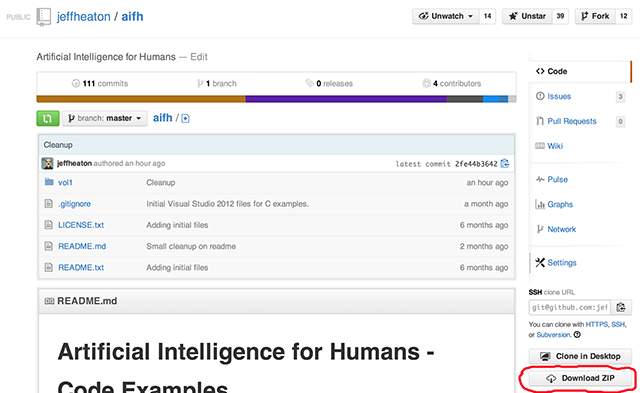The height and width of the screenshot is (393, 640).
Task: Click the README.txt file icon
Action: (x=49, y=267)
